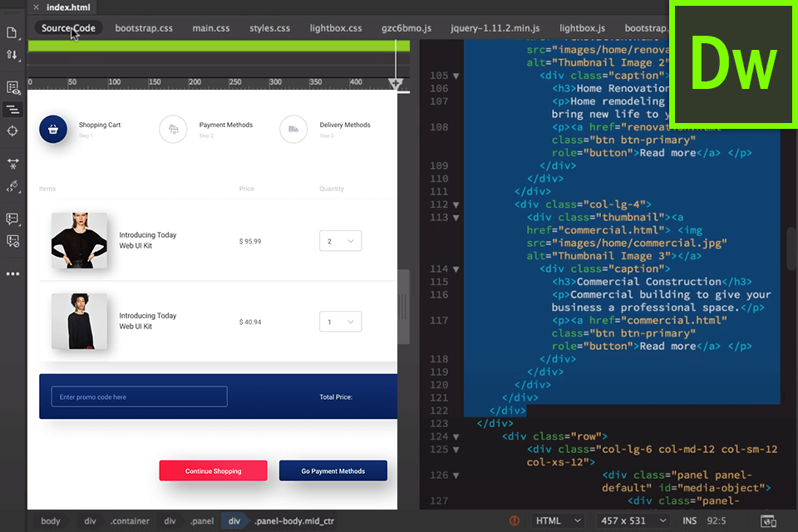798x532 pixels.
Task: Open the bootstrap.css related file
Action: [x=144, y=28]
